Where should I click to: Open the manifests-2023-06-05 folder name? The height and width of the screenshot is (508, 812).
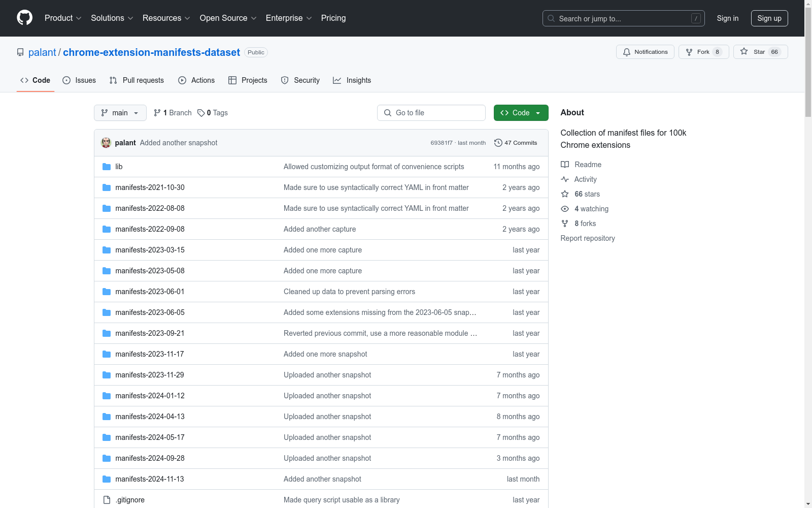tap(150, 312)
